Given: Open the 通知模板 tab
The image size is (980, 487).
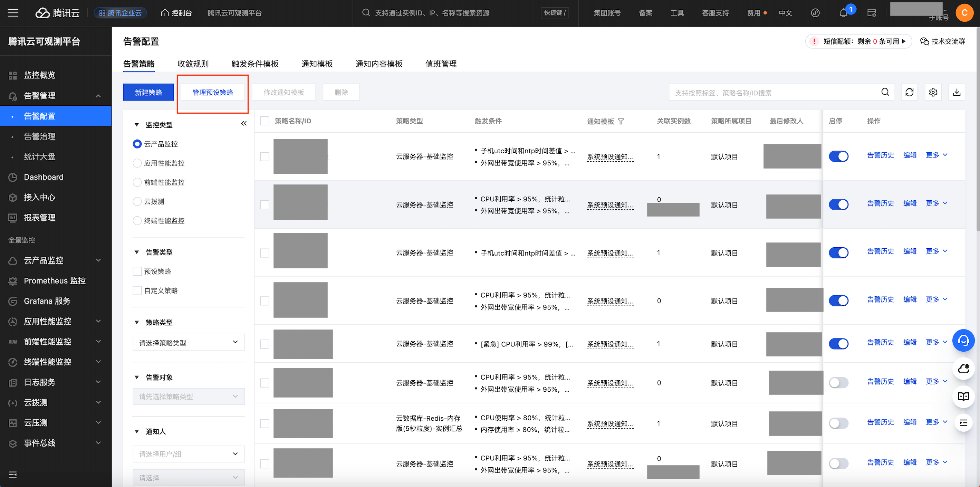Looking at the screenshot, I should (x=317, y=64).
